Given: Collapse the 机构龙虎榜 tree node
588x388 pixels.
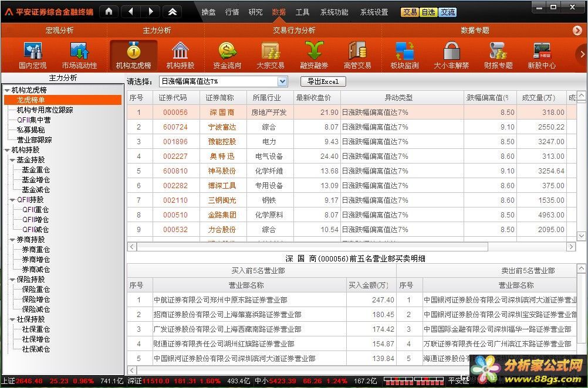Looking at the screenshot, I should coord(7,90).
